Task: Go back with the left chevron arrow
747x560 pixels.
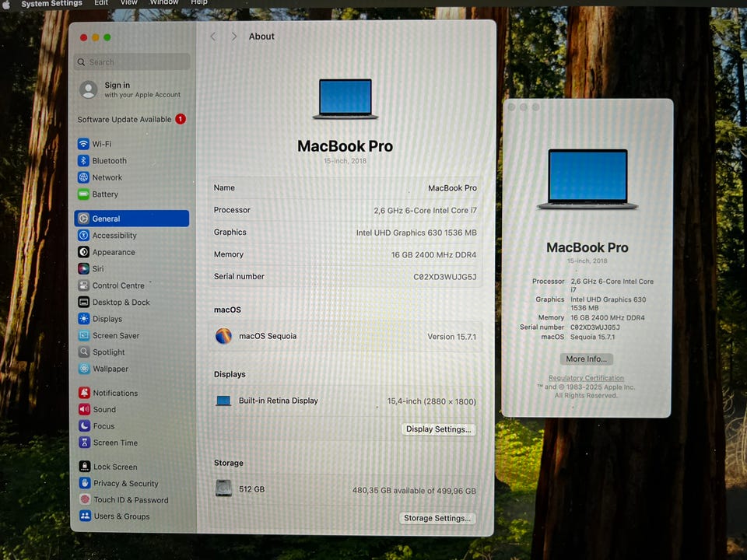Action: pyautogui.click(x=213, y=37)
